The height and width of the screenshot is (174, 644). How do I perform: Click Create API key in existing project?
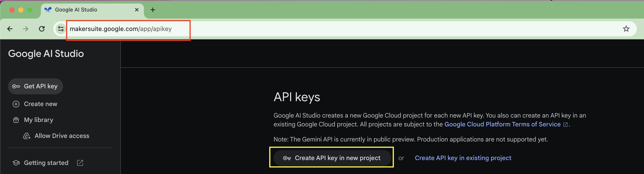463,158
